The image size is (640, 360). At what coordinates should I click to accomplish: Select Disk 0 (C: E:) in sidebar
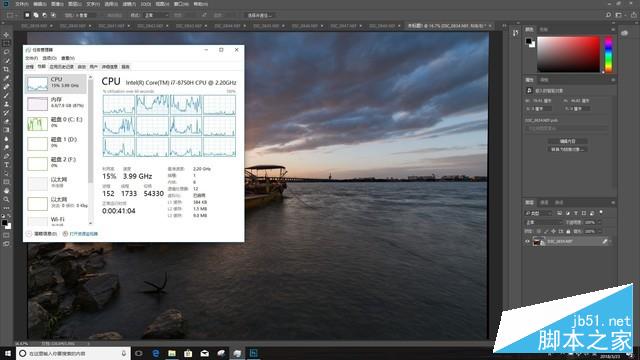click(56, 123)
